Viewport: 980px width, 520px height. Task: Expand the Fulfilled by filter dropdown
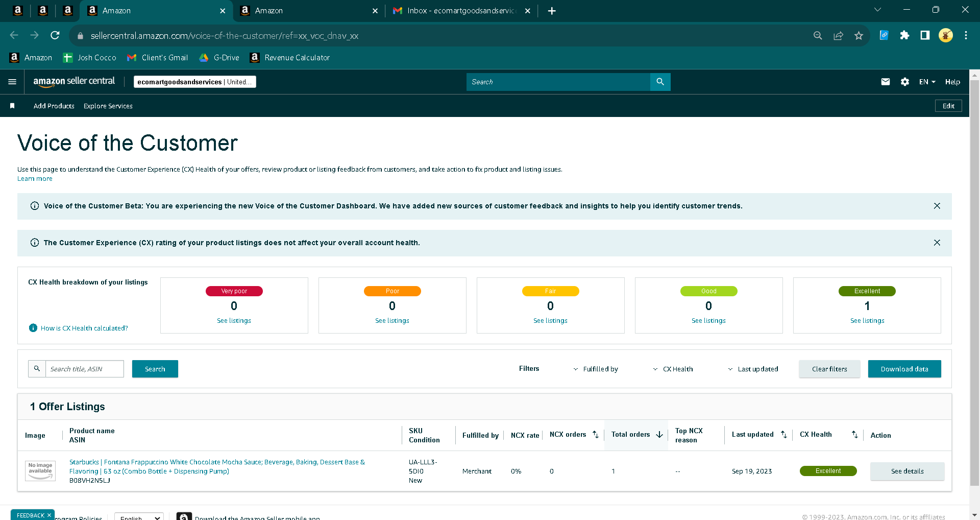(x=595, y=369)
